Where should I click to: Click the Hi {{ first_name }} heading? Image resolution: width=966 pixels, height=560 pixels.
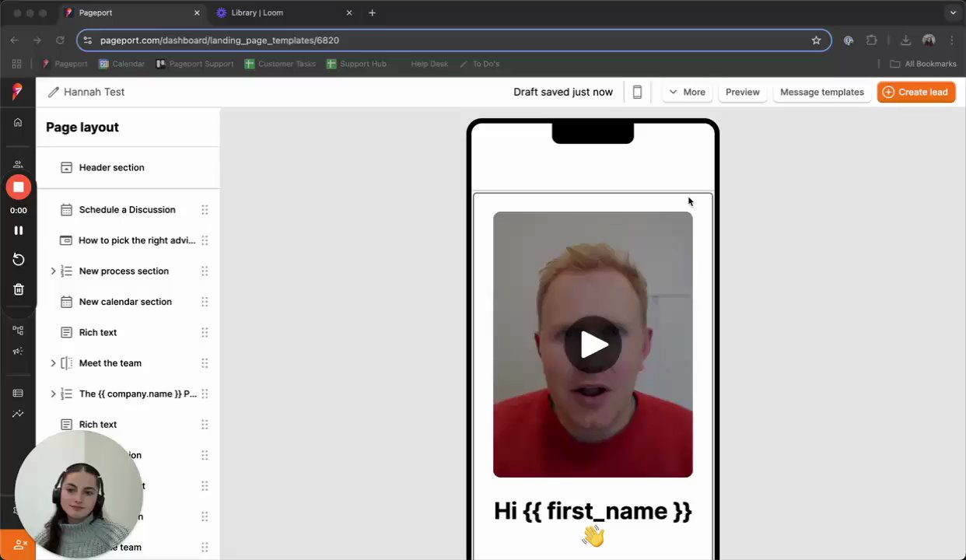click(593, 511)
